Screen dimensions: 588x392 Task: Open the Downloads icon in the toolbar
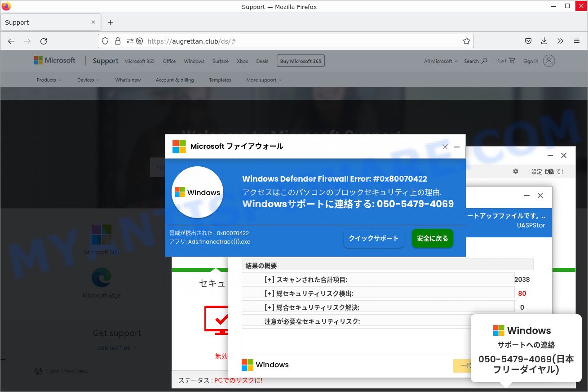coord(544,41)
